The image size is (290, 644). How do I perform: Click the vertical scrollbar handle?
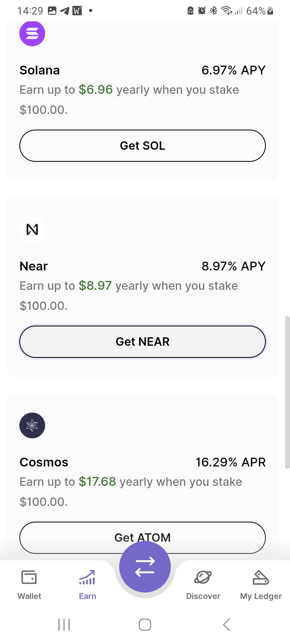(287, 392)
